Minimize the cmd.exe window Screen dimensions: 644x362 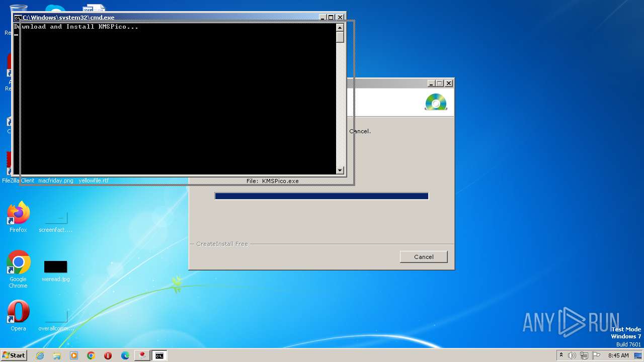(323, 17)
